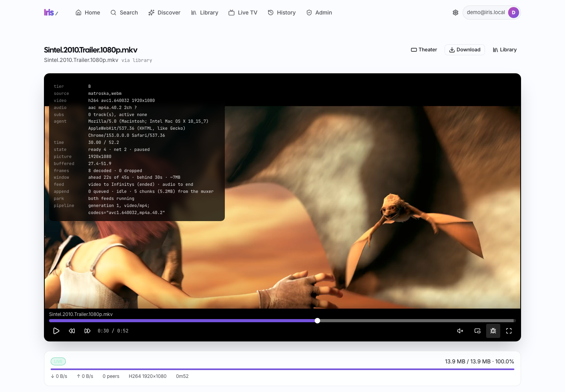Click the '0m52' duration stat

click(182, 376)
